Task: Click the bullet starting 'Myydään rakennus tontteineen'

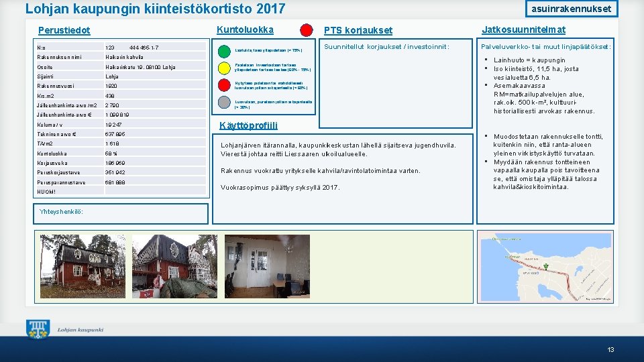Action: click(x=546, y=174)
